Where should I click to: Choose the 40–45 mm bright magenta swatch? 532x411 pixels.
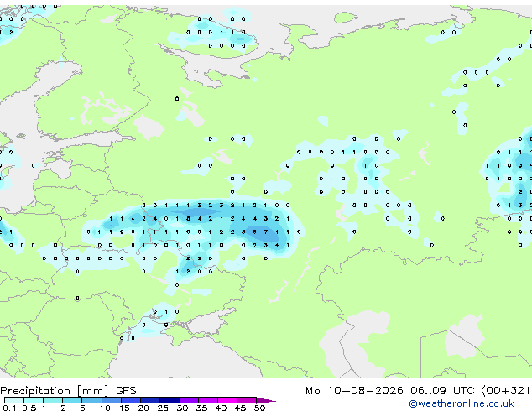(x=227, y=400)
